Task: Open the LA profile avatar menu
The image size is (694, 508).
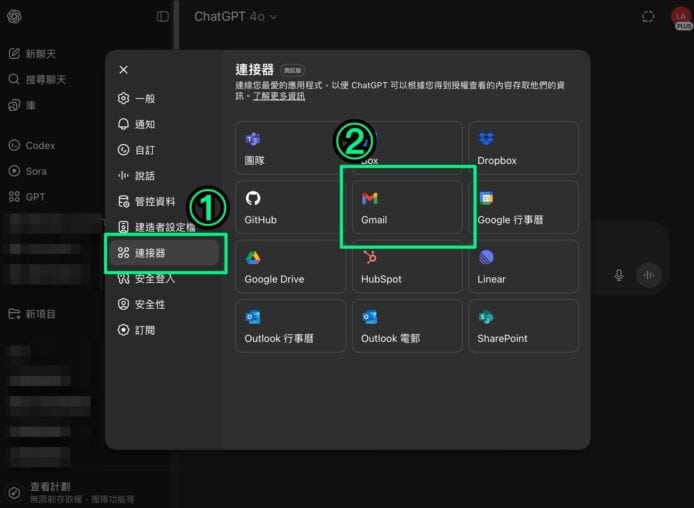Action: click(680, 18)
